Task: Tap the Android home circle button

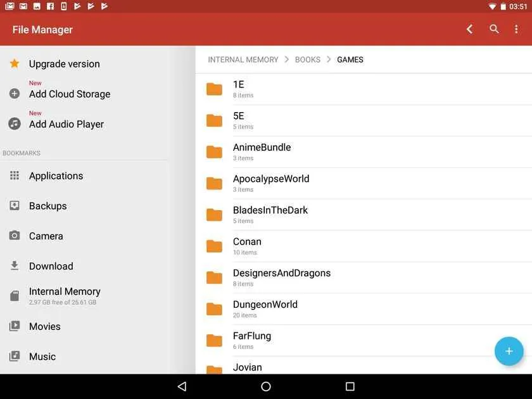Action: pyautogui.click(x=265, y=386)
